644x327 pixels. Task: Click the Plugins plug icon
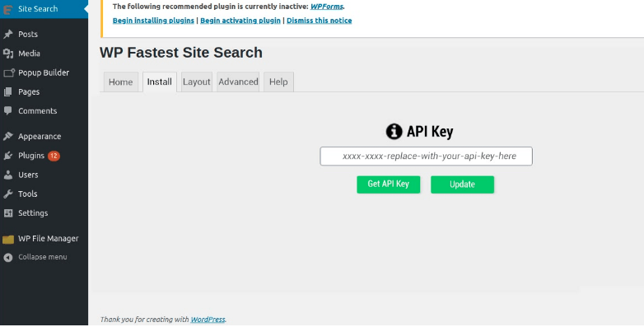coord(7,156)
